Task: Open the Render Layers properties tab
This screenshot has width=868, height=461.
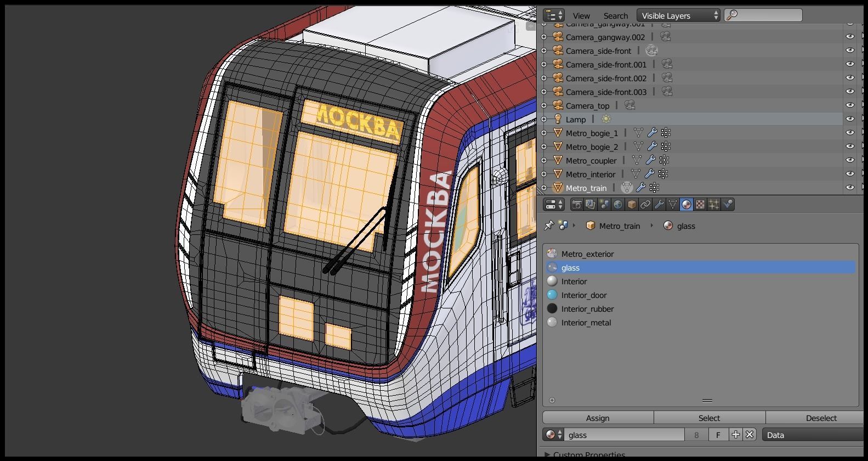Action: [x=591, y=205]
